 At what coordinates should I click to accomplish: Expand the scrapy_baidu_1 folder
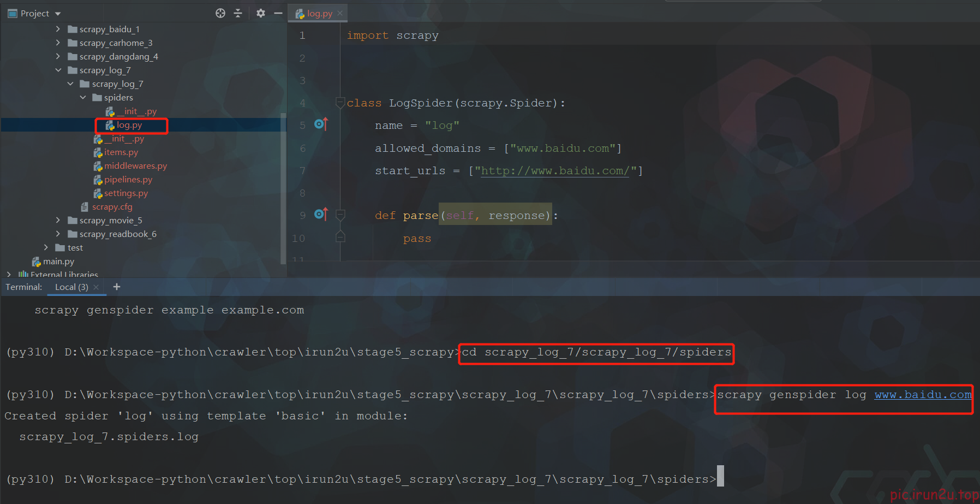coord(58,29)
